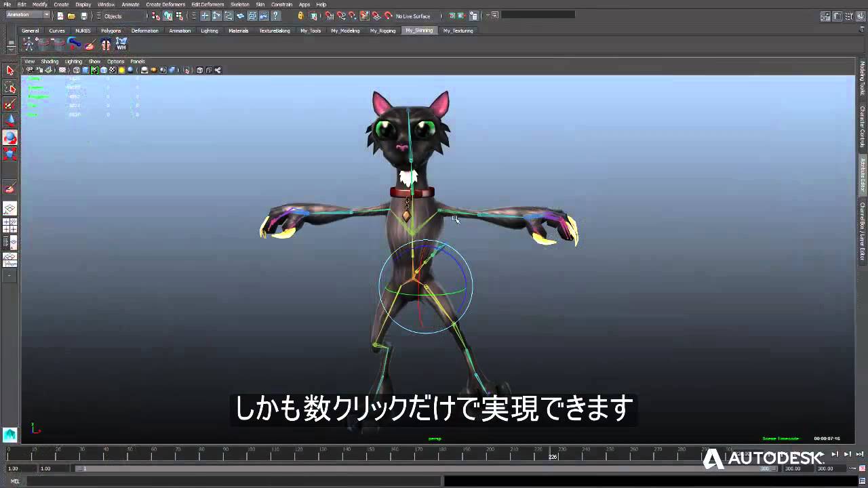The width and height of the screenshot is (868, 488).
Task: Click the Save Scene disk icon
Action: click(83, 16)
